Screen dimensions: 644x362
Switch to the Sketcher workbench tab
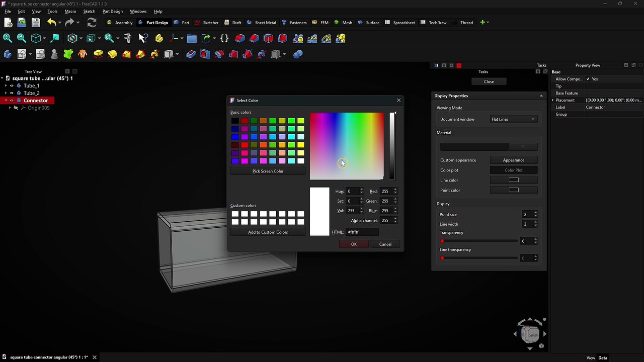click(207, 23)
